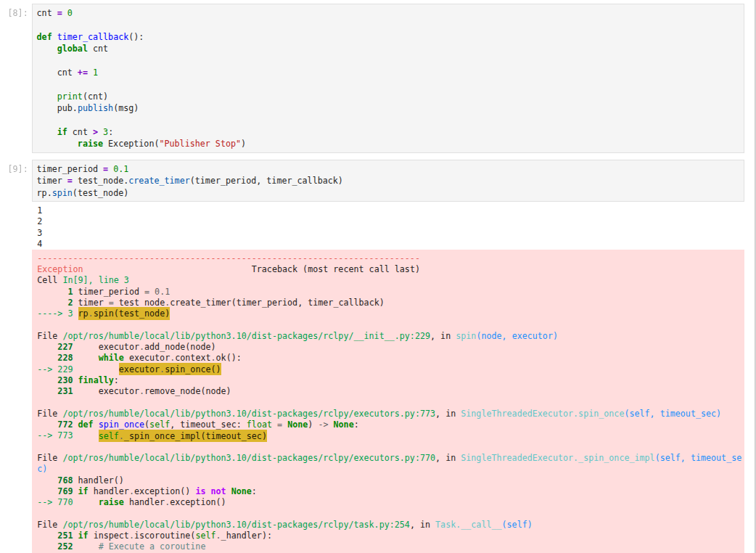Viewport: 756px width, 553px height.
Task: Click the 'pub.publish(msg)' line
Action: click(98, 108)
